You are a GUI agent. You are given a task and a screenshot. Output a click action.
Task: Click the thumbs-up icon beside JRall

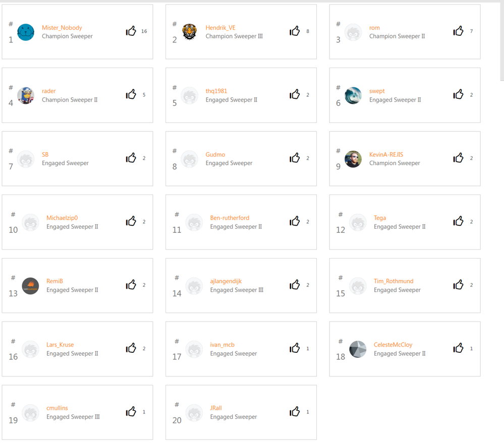pyautogui.click(x=295, y=412)
